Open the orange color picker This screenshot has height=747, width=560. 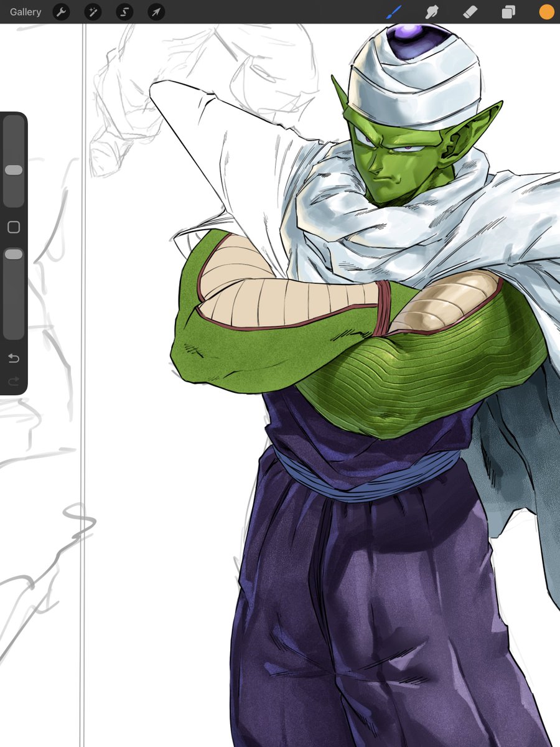(x=546, y=12)
